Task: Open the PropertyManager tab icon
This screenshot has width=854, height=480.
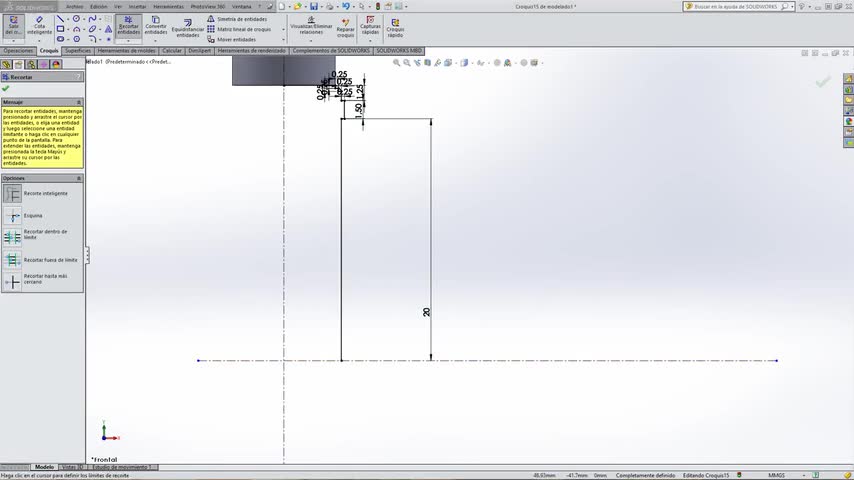Action: [19, 64]
